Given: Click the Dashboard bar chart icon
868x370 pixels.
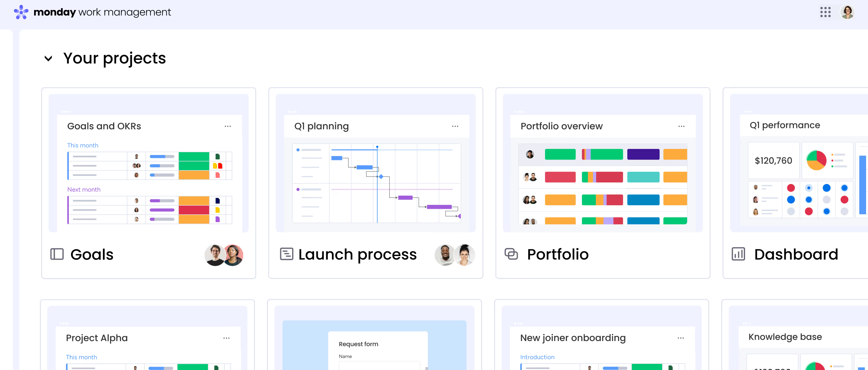Looking at the screenshot, I should [x=738, y=254].
